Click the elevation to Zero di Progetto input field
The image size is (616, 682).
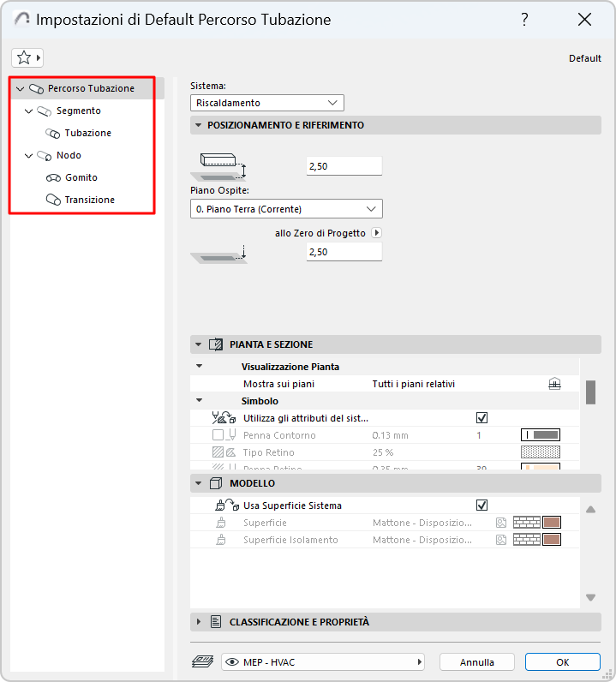(344, 252)
